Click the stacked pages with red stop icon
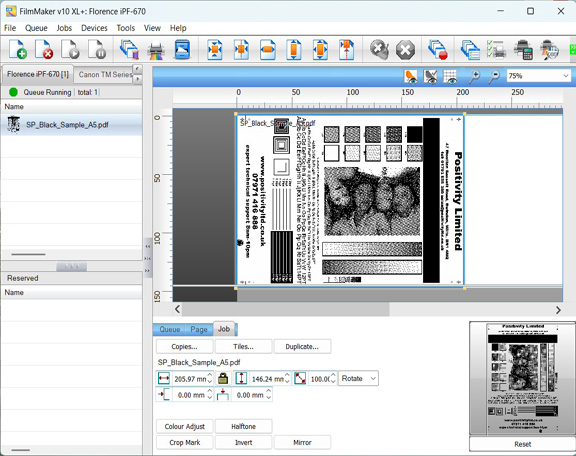The image size is (576, 456). (438, 49)
